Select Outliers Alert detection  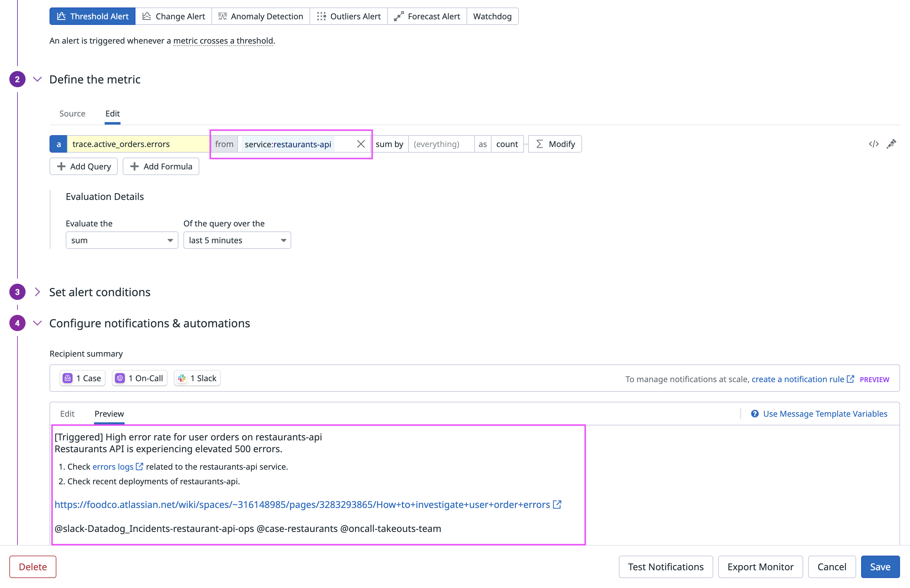[x=348, y=16]
